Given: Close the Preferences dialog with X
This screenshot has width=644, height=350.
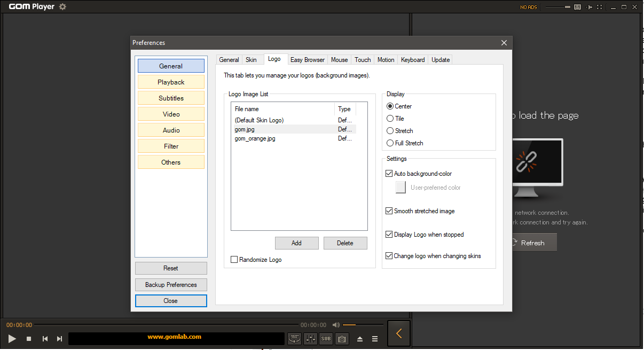Looking at the screenshot, I should (x=504, y=43).
